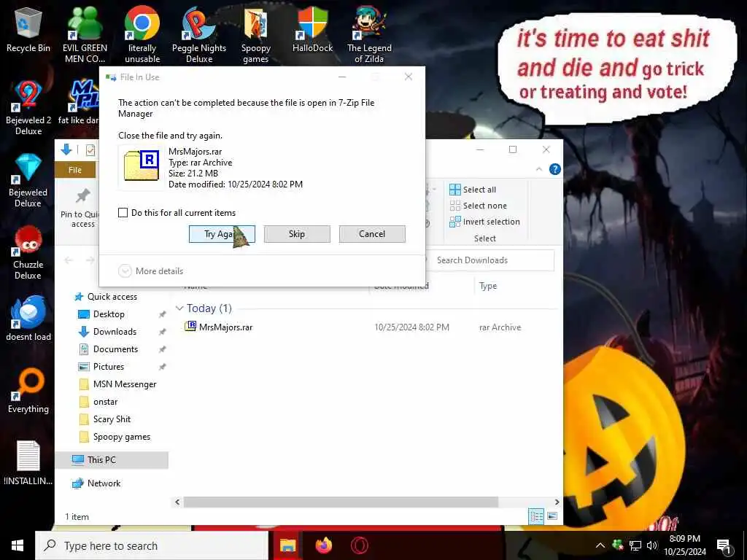
Task: Open the volume control in system tray
Action: (651, 545)
